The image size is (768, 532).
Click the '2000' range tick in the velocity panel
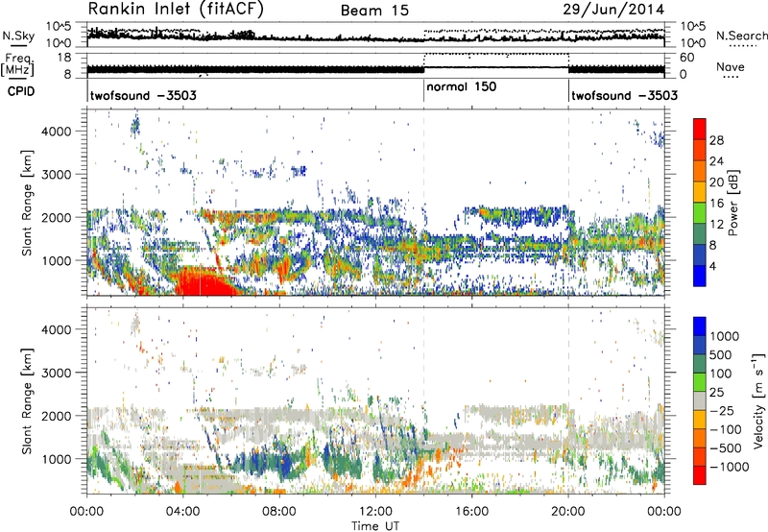pyautogui.click(x=57, y=416)
